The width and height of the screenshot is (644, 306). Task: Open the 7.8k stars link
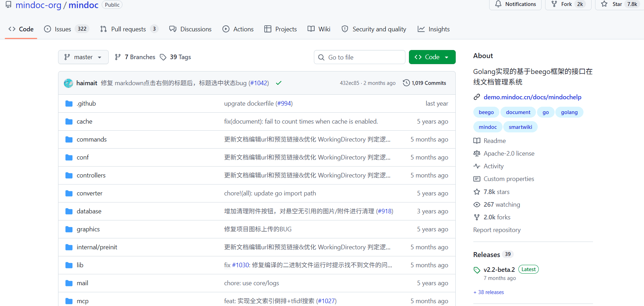(497, 192)
